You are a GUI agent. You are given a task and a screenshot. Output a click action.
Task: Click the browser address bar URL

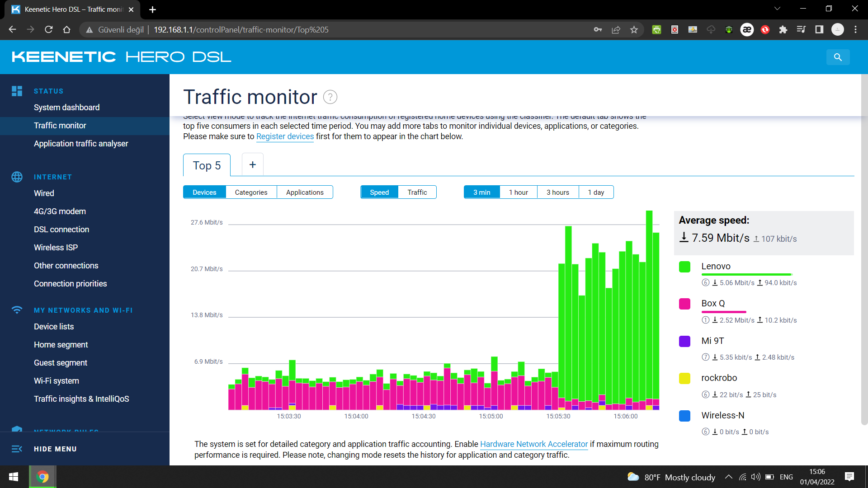pos(241,29)
